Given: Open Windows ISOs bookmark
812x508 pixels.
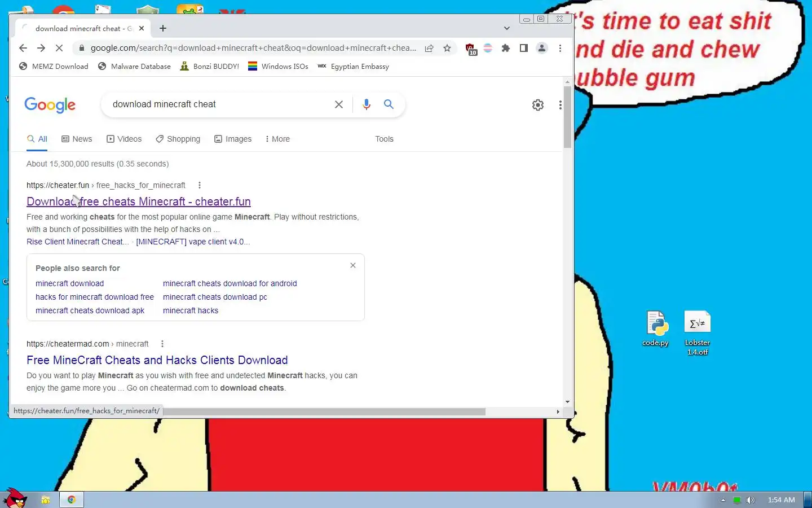Looking at the screenshot, I should pyautogui.click(x=278, y=66).
